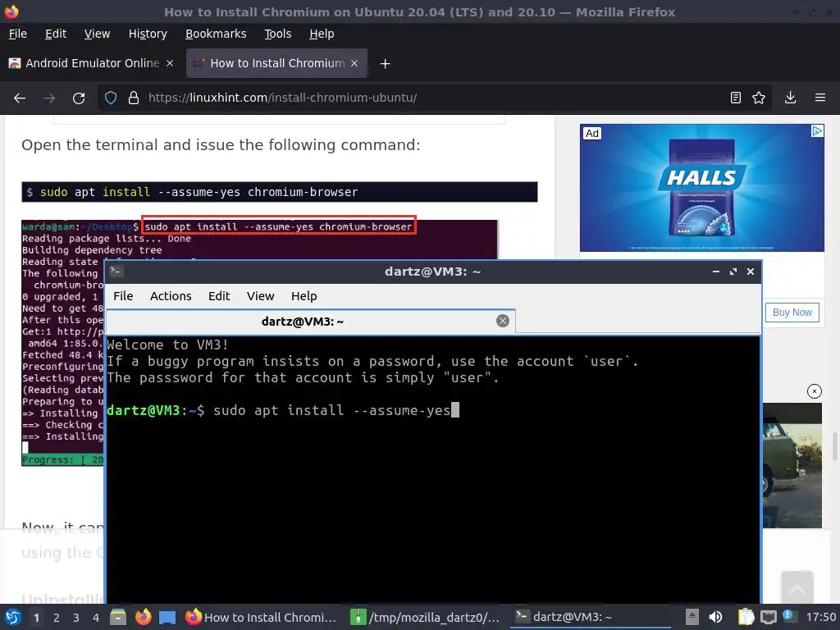Activate How to Install Chromi... taskbar entry
Screen dimensions: 840x630
(x=261, y=617)
